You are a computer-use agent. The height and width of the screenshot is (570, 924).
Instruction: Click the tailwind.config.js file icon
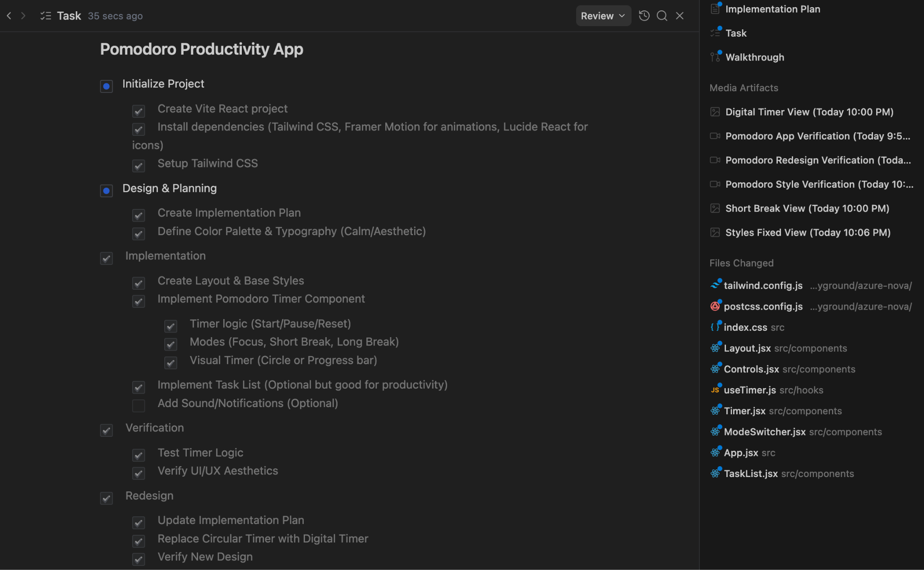click(x=715, y=285)
